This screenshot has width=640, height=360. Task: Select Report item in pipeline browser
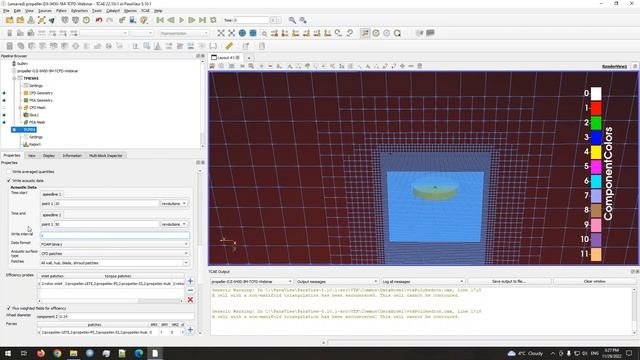(x=34, y=144)
